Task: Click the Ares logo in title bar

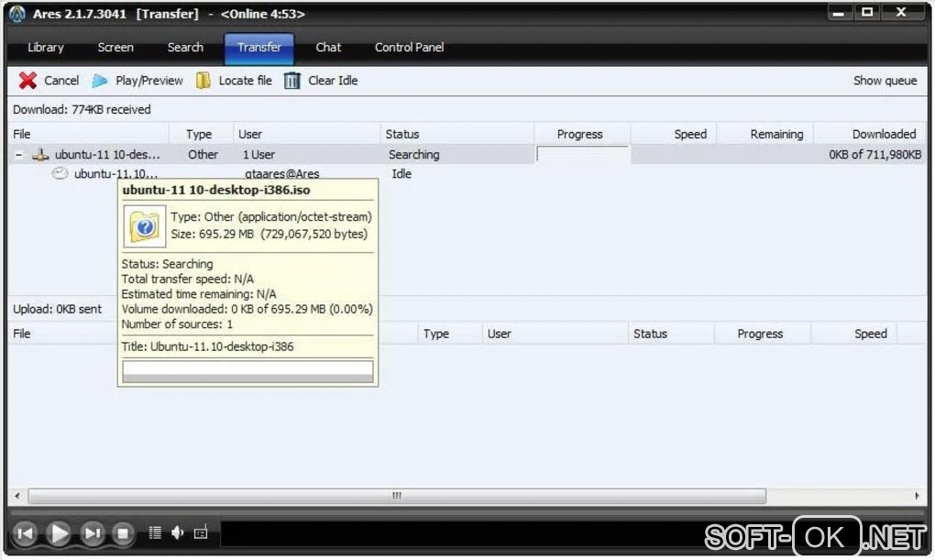Action: point(17,14)
